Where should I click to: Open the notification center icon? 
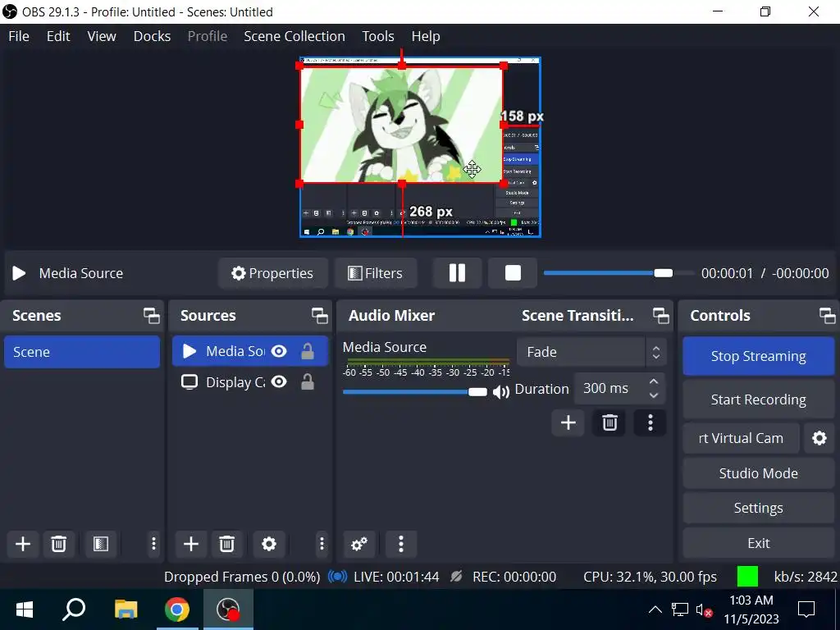coord(806,609)
